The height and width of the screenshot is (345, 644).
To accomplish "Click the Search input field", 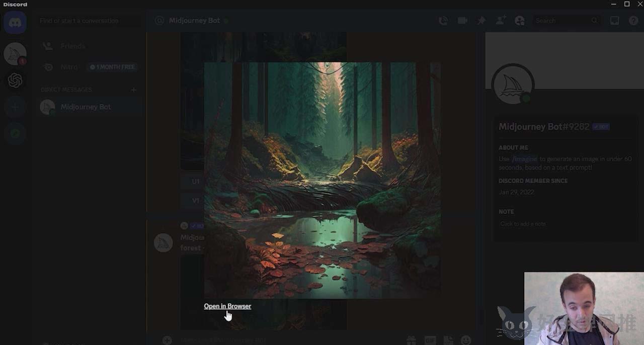I will tap(567, 21).
